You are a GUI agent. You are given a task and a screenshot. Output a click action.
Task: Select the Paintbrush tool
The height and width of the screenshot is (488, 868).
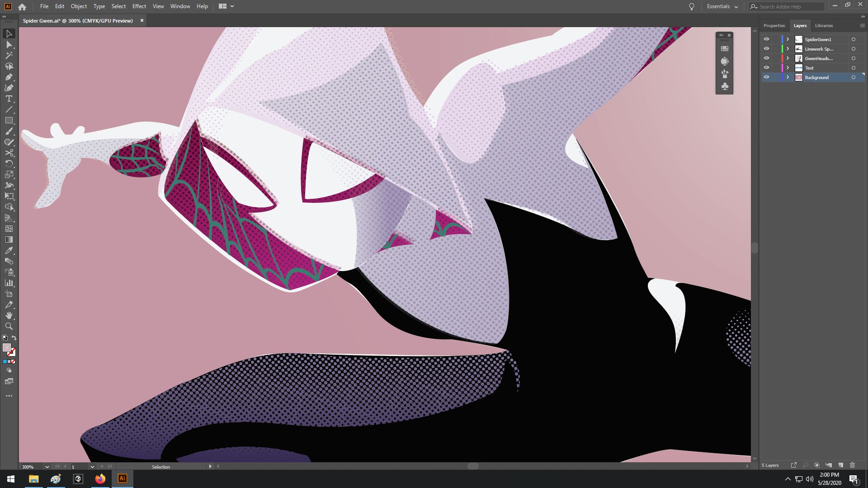coord(9,131)
